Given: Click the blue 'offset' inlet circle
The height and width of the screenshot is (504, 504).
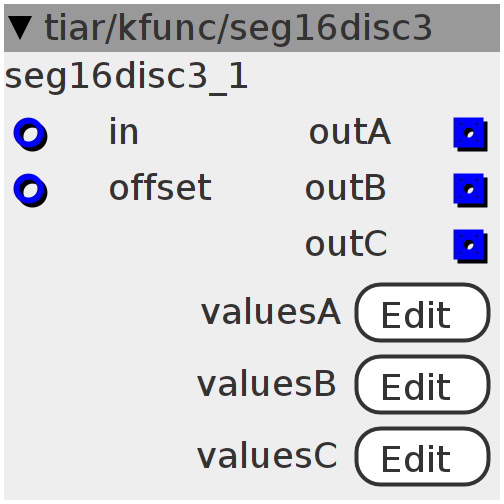Looking at the screenshot, I should (x=30, y=190).
